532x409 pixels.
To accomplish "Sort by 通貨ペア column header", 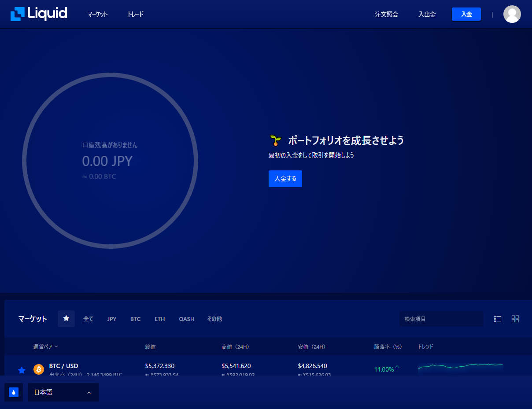I will 45,346.
